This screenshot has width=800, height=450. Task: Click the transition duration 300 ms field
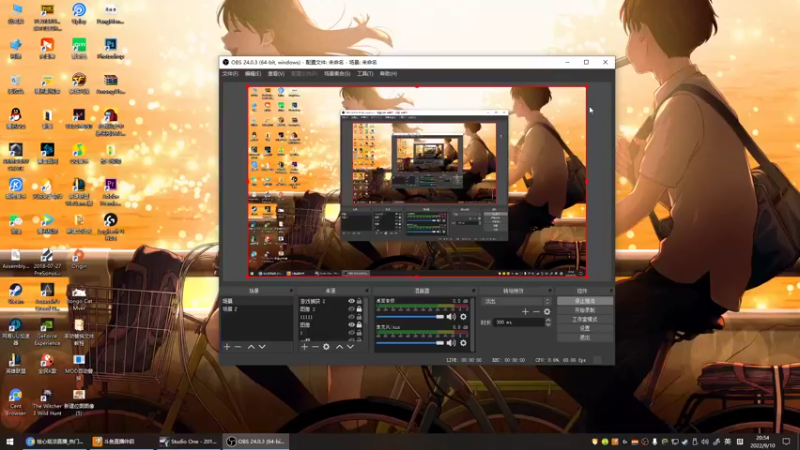pyautogui.click(x=519, y=322)
